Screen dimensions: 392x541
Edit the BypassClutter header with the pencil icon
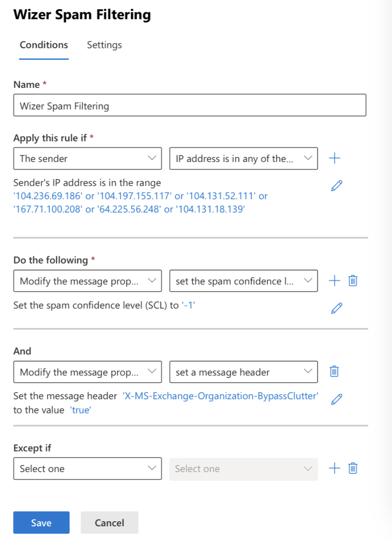336,399
